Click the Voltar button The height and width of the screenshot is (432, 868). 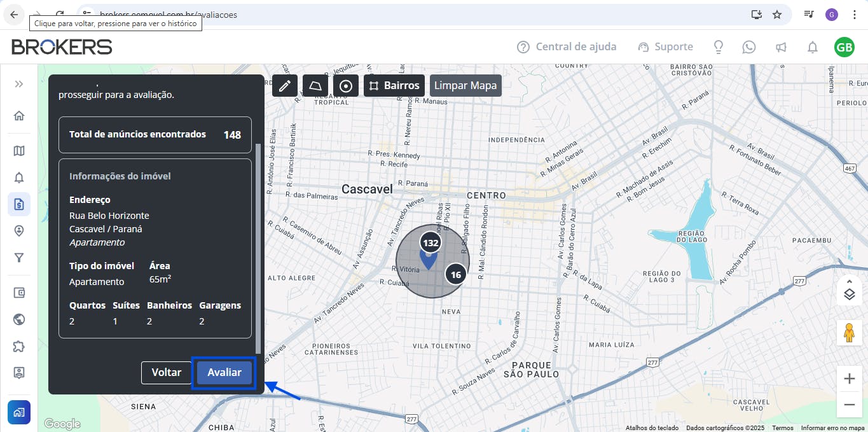(166, 372)
